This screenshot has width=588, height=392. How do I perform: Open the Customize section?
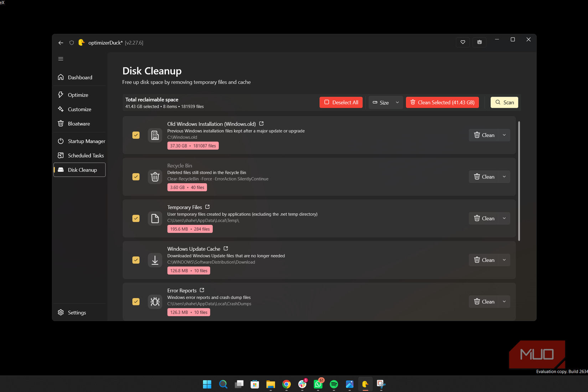pos(79,109)
